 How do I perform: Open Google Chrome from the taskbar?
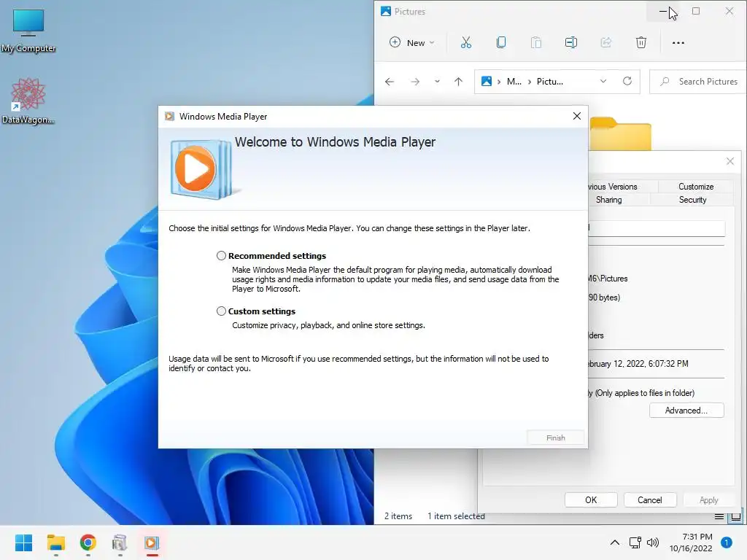(88, 542)
